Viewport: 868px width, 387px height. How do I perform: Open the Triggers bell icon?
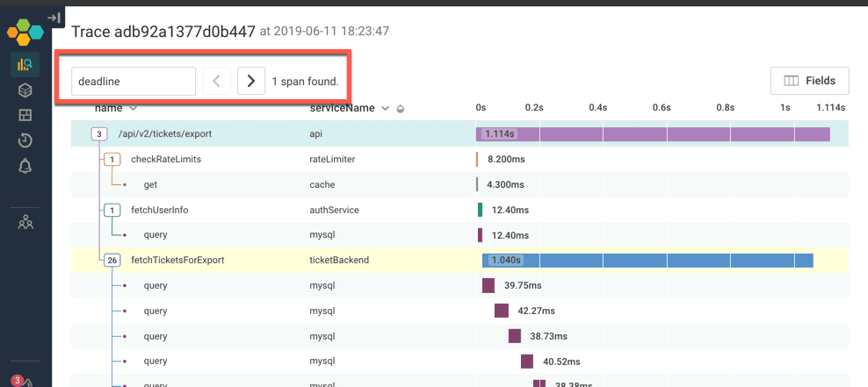pos(25,167)
